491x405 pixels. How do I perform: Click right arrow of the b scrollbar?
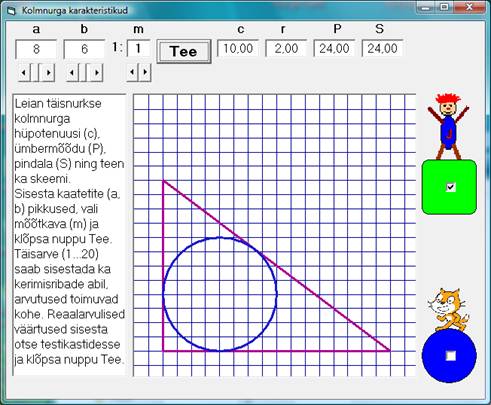(97, 72)
